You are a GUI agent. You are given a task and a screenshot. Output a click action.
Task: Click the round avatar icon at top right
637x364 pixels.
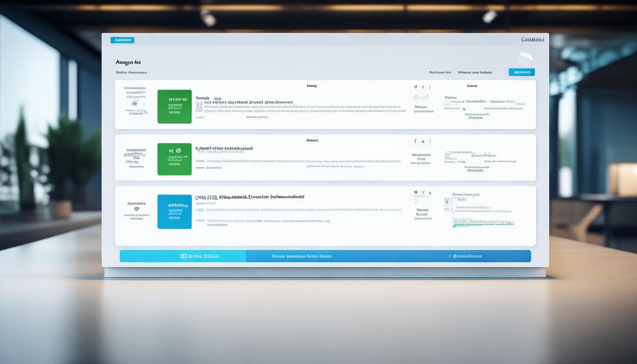point(525,59)
